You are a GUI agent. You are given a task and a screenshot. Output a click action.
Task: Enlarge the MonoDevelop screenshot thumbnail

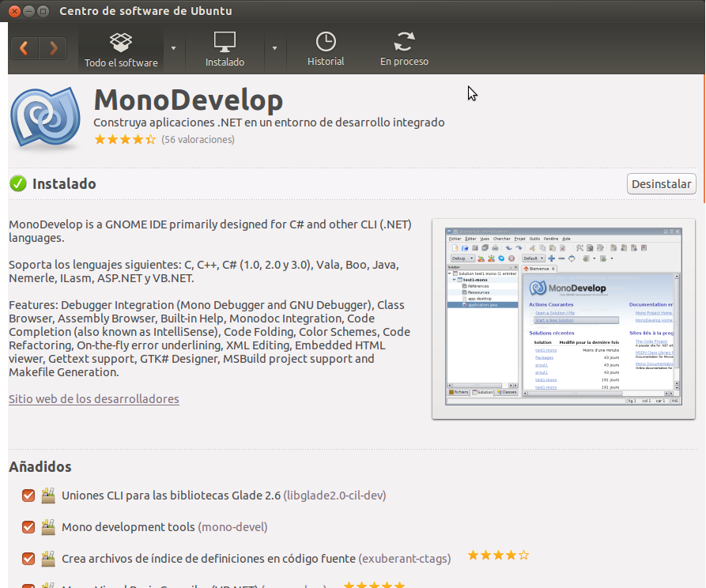pos(563,318)
